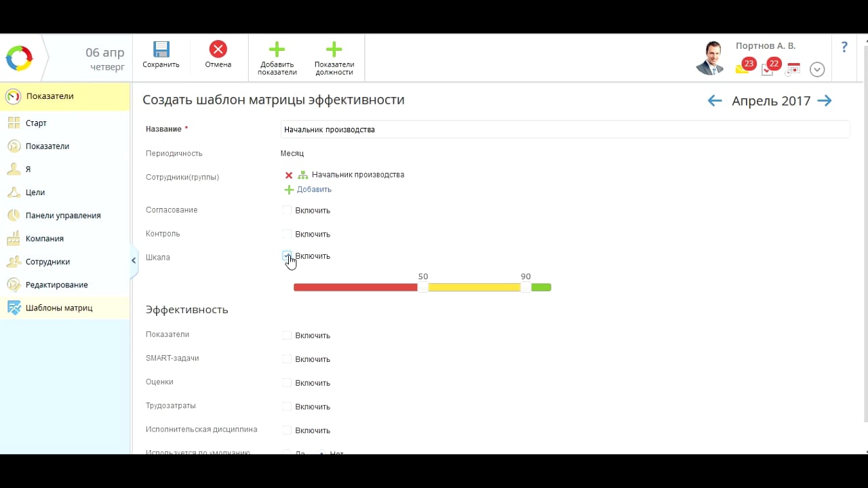Open the yellow messages icon with badge 23

pos(743,68)
